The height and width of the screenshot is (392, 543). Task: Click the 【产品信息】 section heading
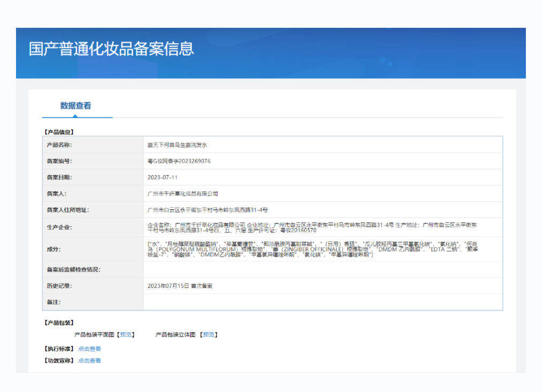[x=58, y=132]
